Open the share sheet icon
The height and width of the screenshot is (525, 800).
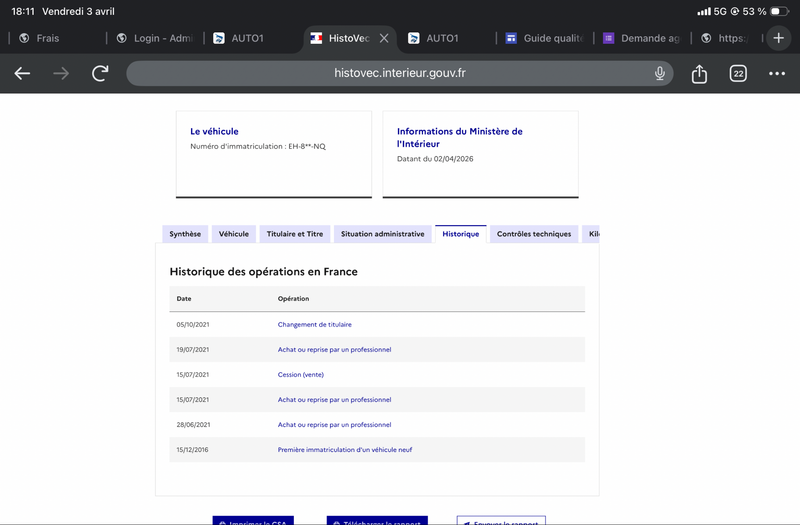click(699, 74)
